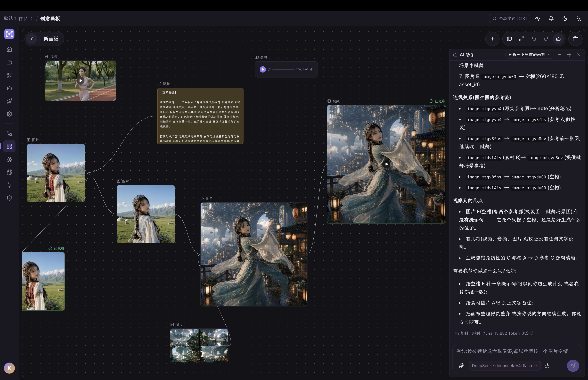Attach a file with the paperclip icon
The image size is (588, 380).
(x=461, y=366)
